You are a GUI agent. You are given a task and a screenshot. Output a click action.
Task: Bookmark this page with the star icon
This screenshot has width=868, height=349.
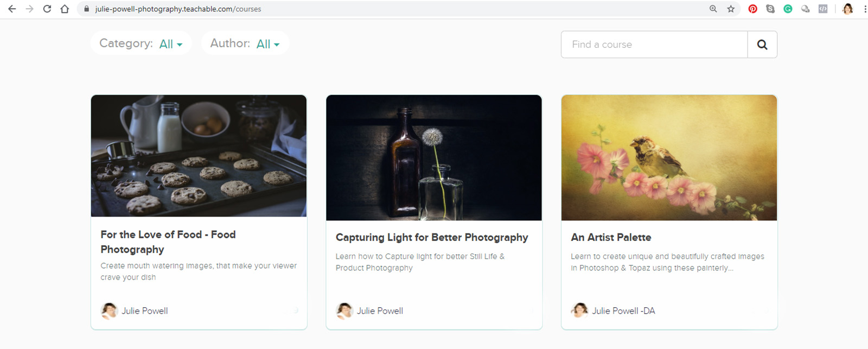pos(731,9)
